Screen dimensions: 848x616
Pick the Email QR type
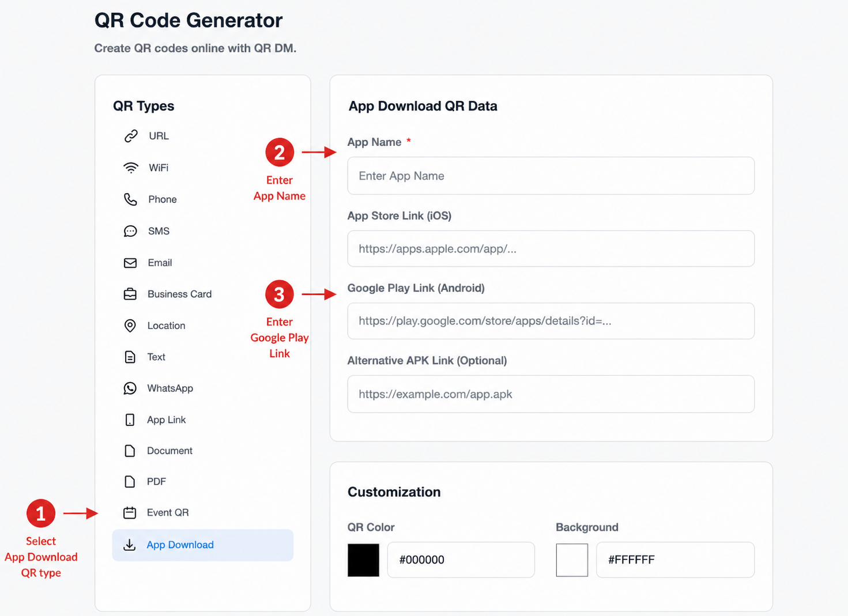pyautogui.click(x=203, y=263)
